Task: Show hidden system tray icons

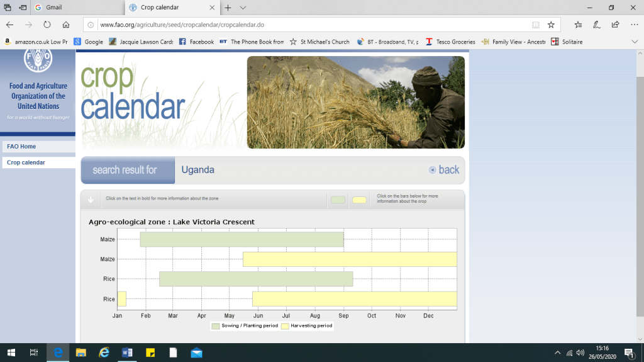Action: [x=557, y=353]
